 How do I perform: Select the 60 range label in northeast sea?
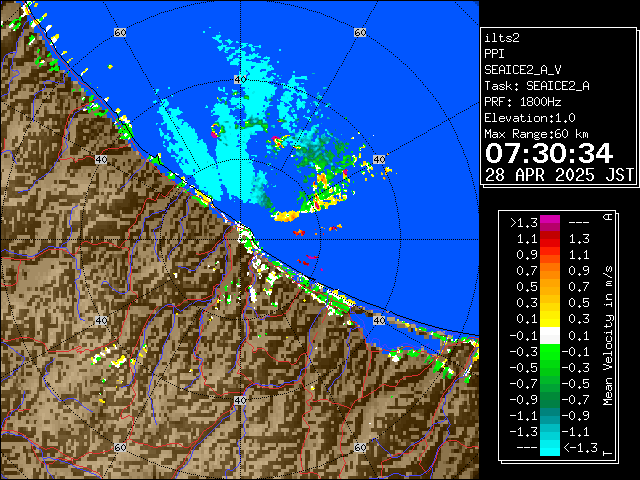(360, 32)
